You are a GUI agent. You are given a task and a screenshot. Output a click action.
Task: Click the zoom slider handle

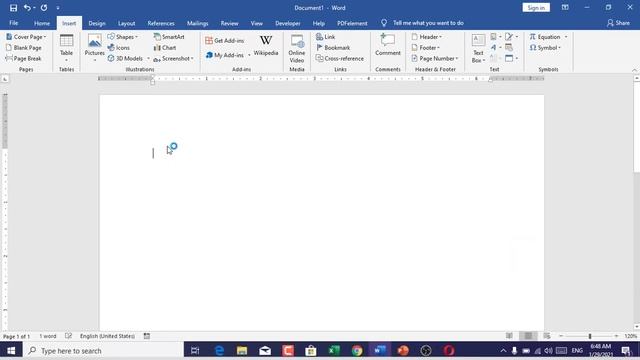click(x=590, y=336)
